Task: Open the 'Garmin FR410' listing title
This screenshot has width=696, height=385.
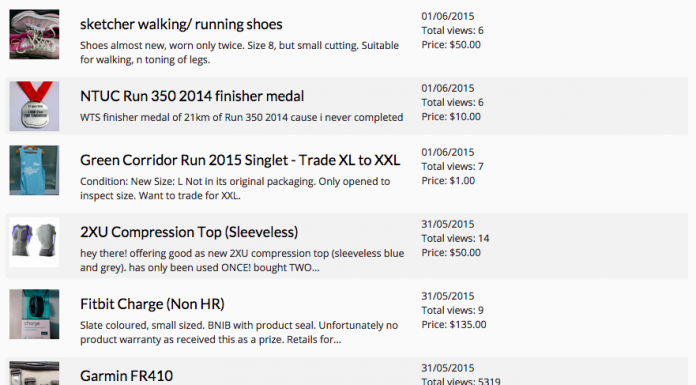Action: click(127, 376)
